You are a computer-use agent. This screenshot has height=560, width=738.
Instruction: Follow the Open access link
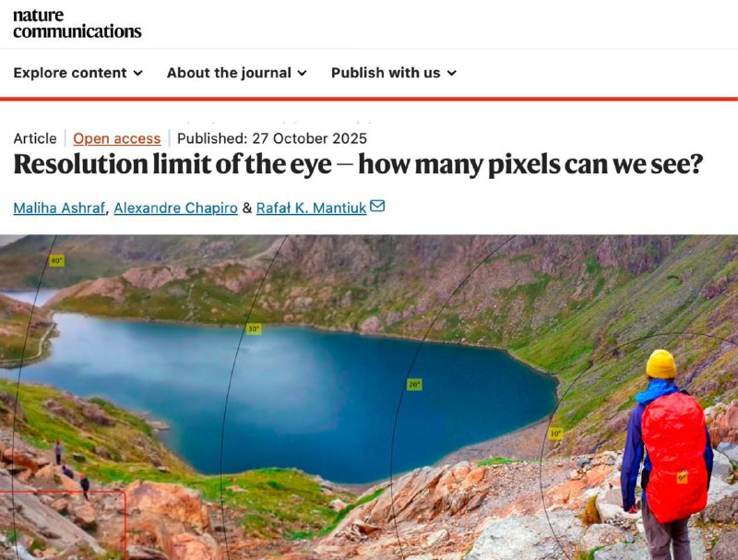click(x=117, y=138)
